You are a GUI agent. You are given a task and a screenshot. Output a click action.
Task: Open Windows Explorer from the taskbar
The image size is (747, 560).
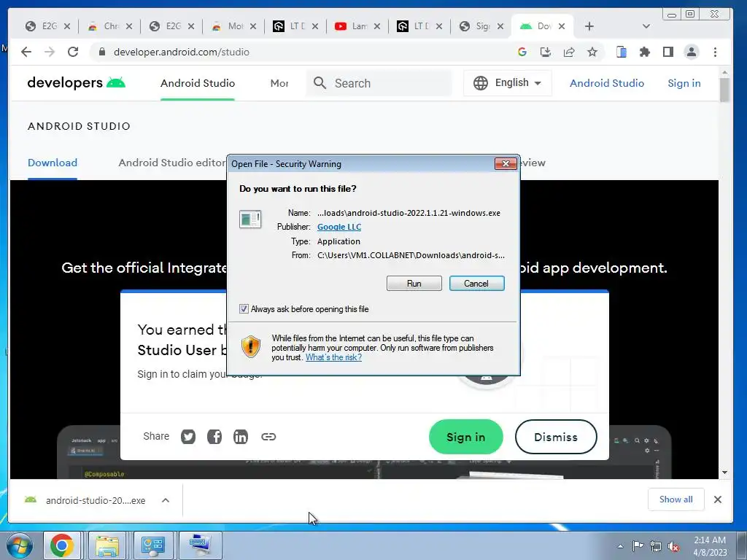point(107,545)
